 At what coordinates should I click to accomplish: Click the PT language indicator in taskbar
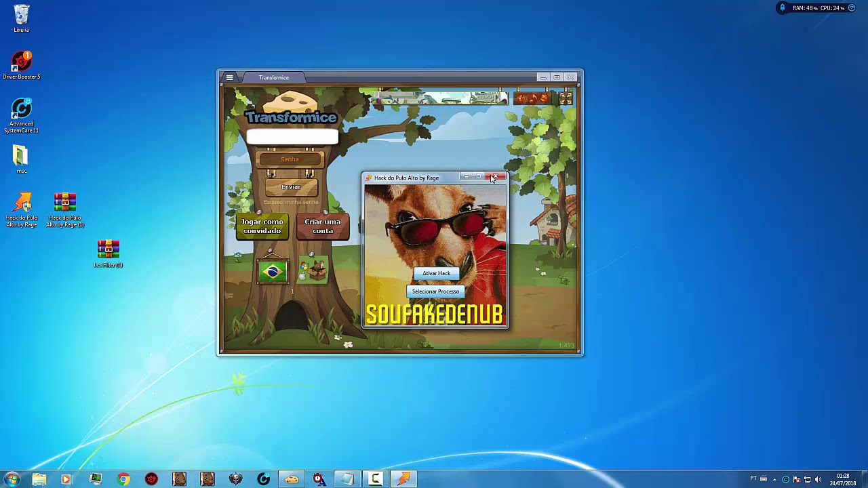point(754,479)
